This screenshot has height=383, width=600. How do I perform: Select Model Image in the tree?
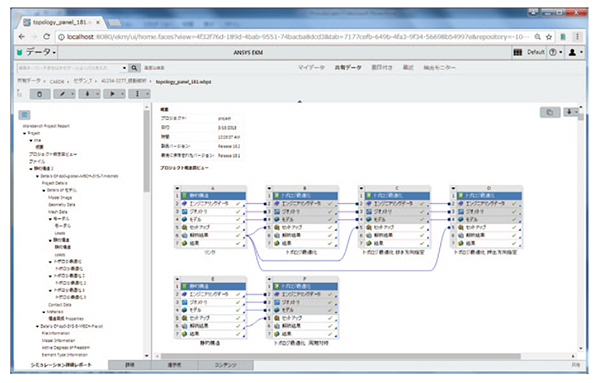pyautogui.click(x=60, y=197)
